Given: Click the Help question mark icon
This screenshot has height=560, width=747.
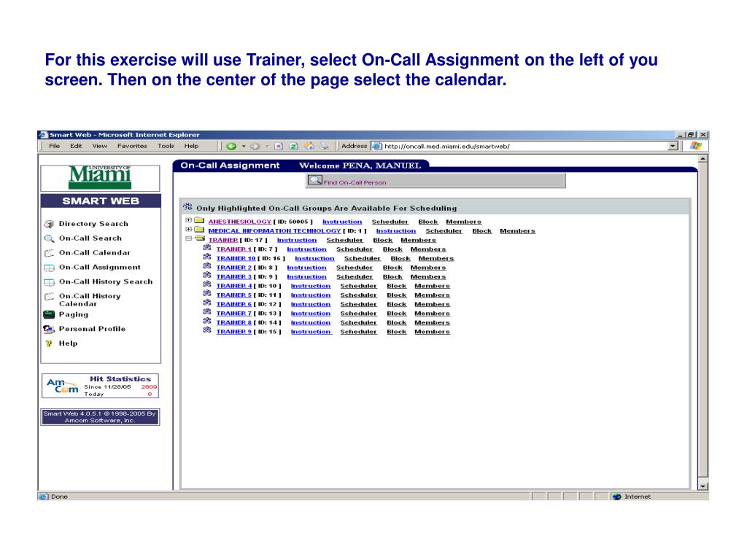Looking at the screenshot, I should (x=49, y=343).
